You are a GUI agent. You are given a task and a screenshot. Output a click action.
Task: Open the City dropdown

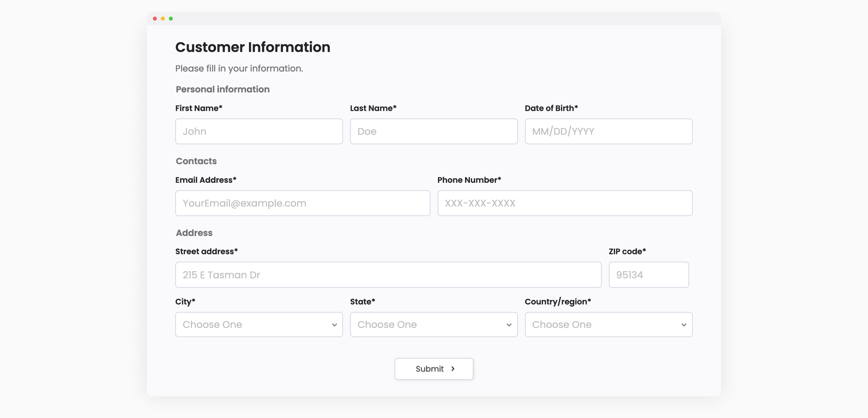(259, 324)
